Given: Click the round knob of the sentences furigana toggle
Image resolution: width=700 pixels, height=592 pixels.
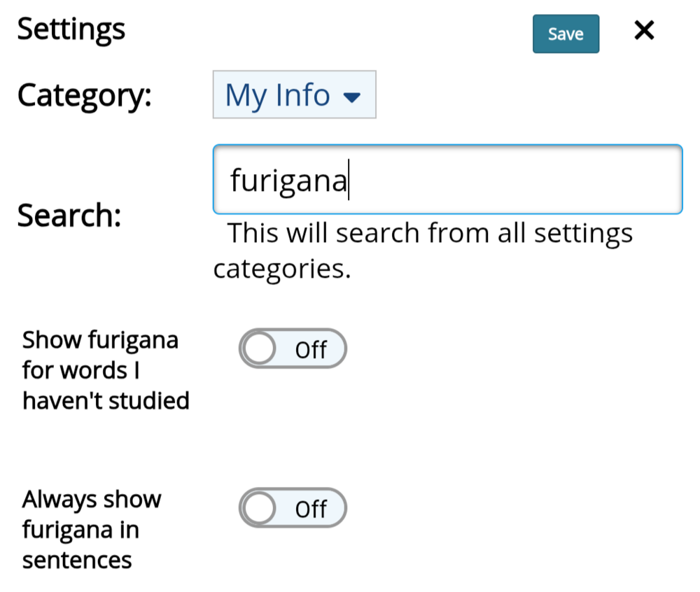Looking at the screenshot, I should [260, 508].
